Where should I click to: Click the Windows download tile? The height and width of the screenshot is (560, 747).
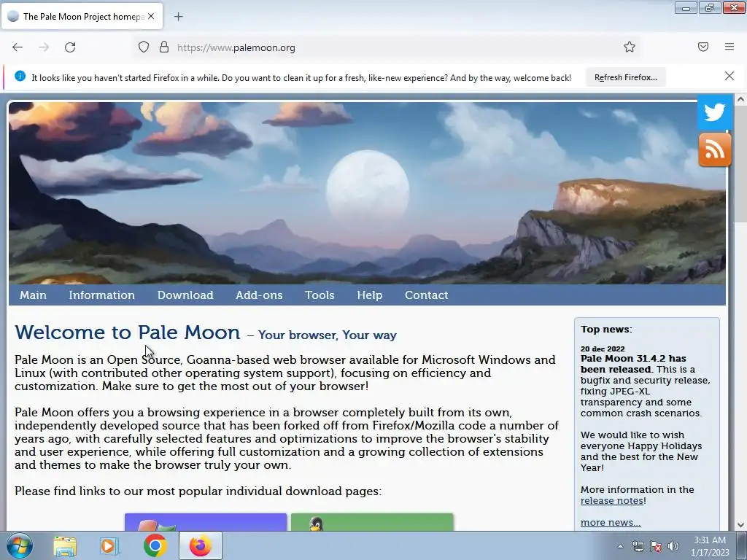pyautogui.click(x=206, y=522)
